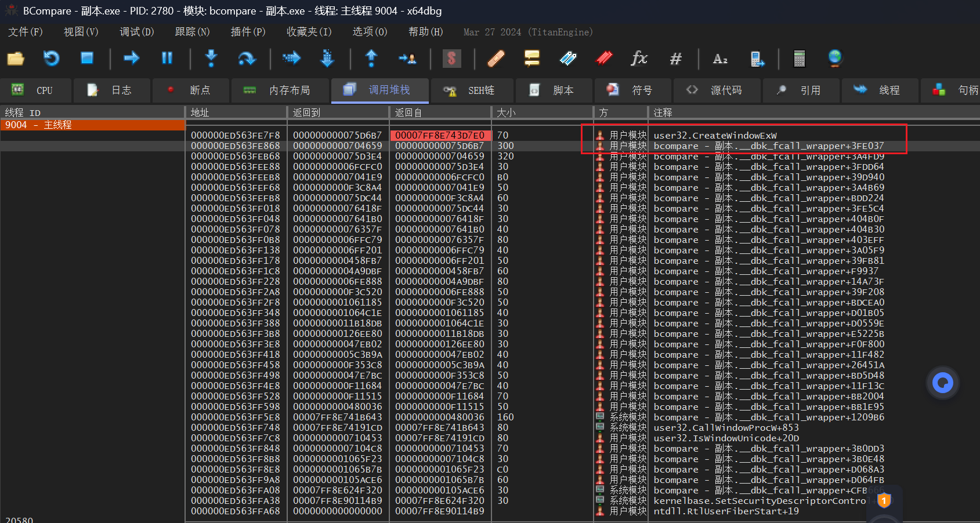Screen dimensions: 980x523
Task: Click the floating circular assistant button
Action: [942, 383]
